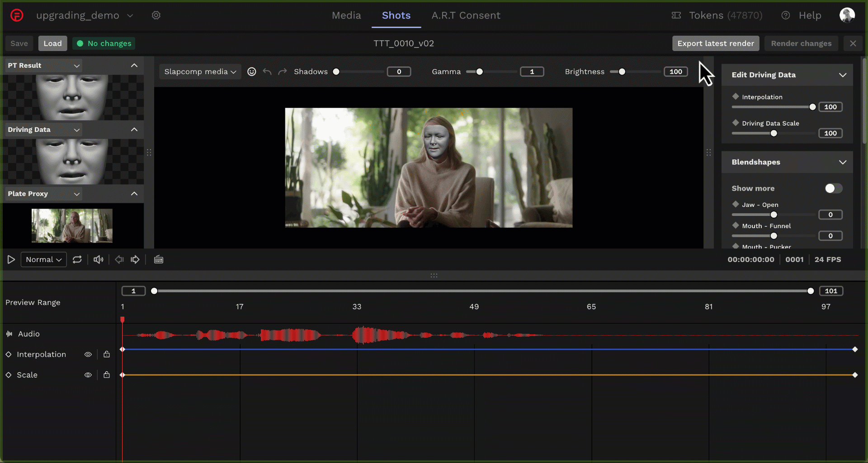
Task: Collapse the Edit Driving Data section
Action: coord(843,75)
